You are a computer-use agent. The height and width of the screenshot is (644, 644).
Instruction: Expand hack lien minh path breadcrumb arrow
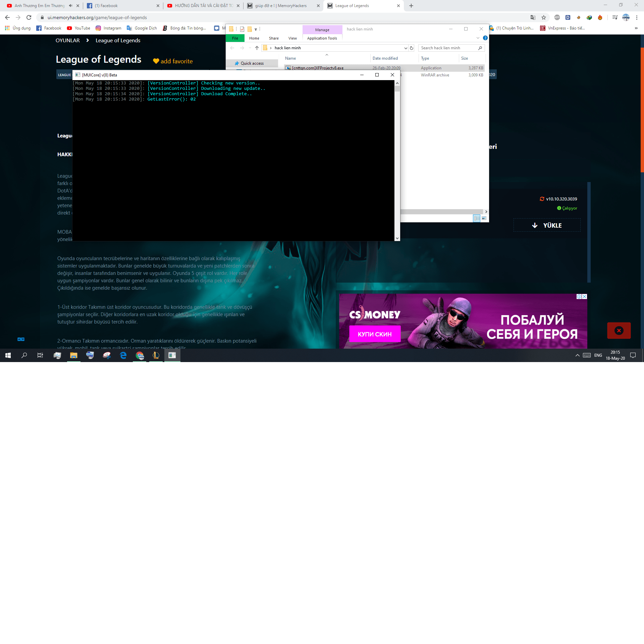[x=271, y=48]
